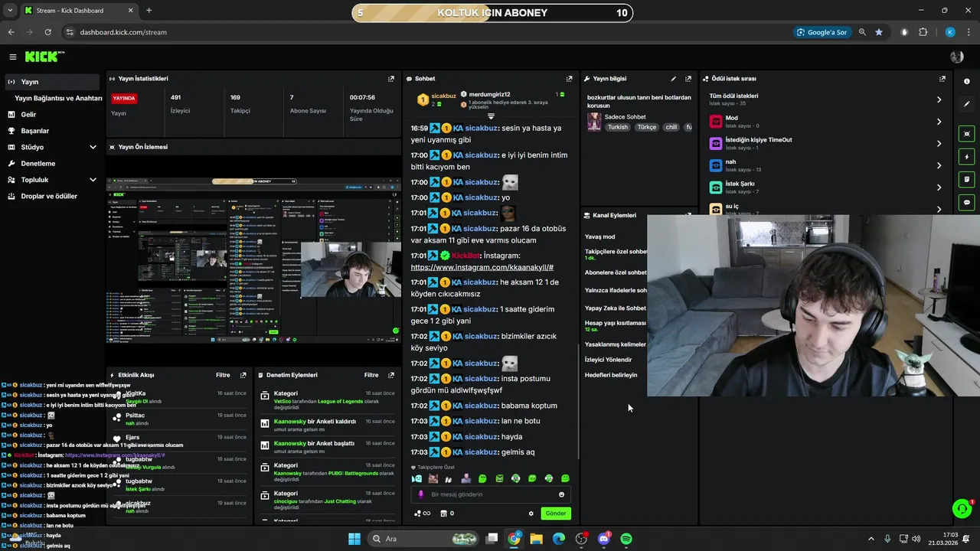Pop out the Etkinlik Akışı panel
Screen dimensions: 980x551
tap(243, 375)
